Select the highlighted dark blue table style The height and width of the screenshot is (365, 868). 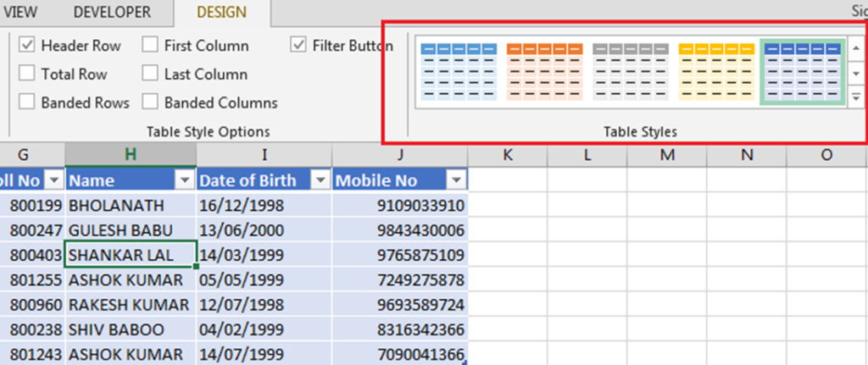[x=803, y=71]
